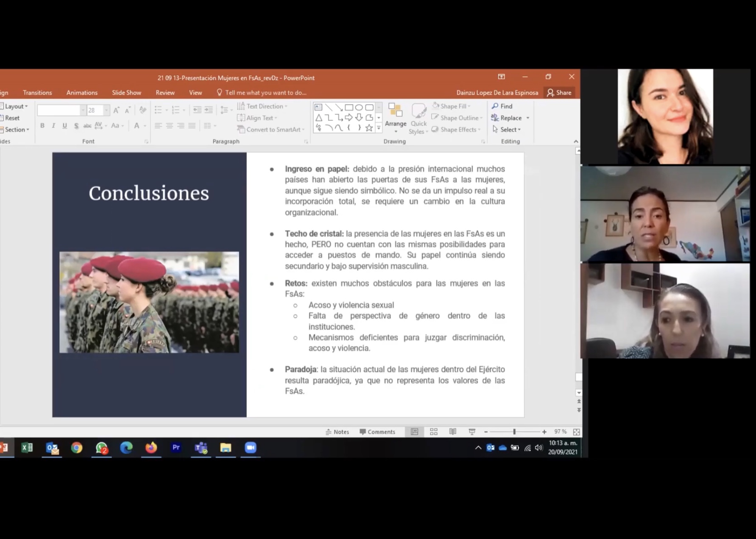Open the Animations ribbon tab
Viewport: 756px width, 539px height.
(82, 92)
